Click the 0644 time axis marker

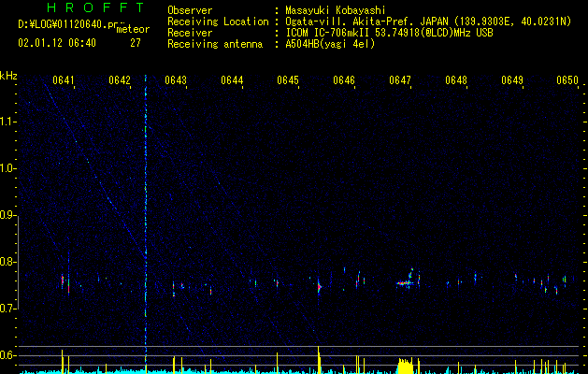pos(232,80)
